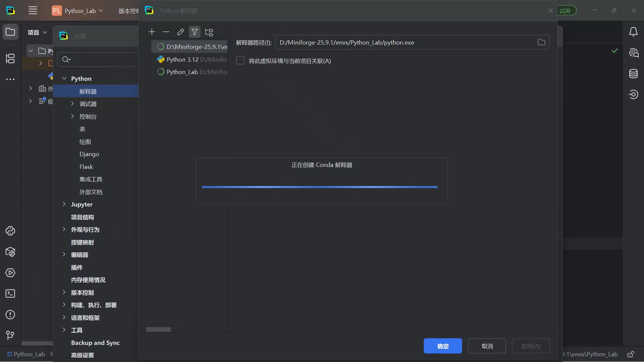Click the 确定 button
This screenshot has height=362, width=644.
tap(443, 346)
